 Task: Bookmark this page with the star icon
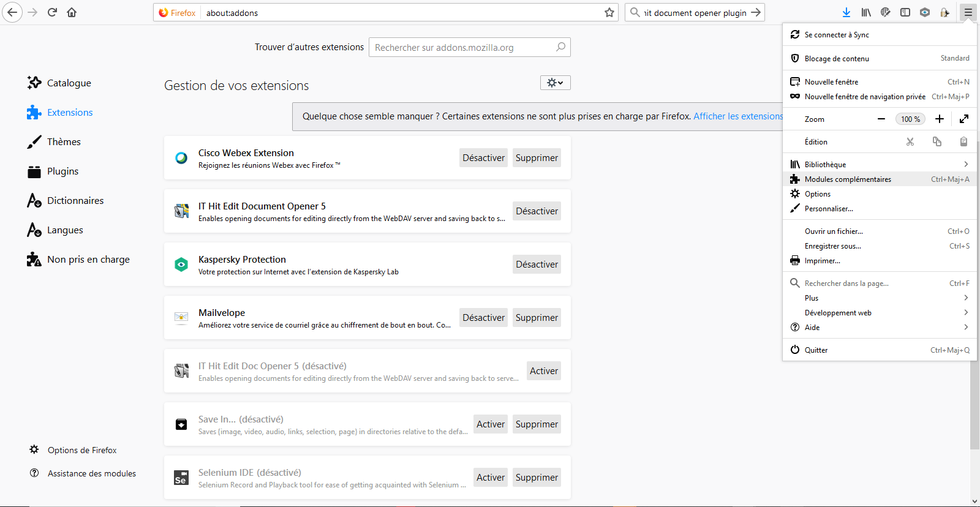609,12
